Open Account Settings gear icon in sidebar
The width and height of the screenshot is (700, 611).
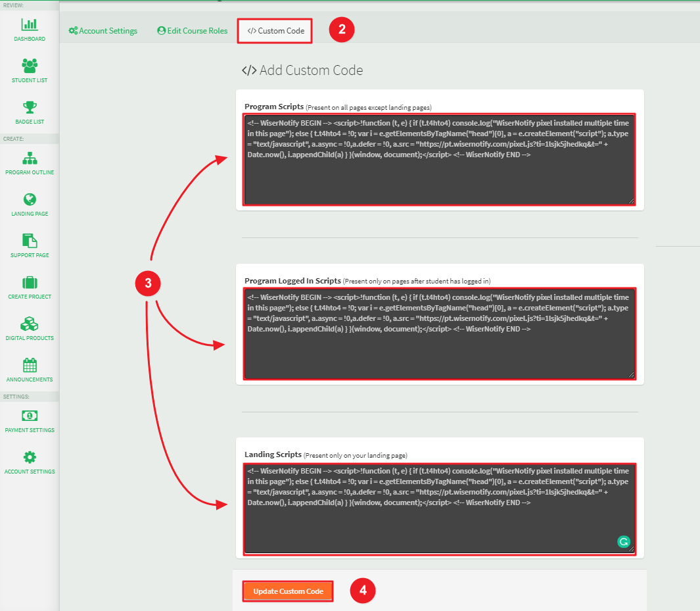pyautogui.click(x=30, y=457)
